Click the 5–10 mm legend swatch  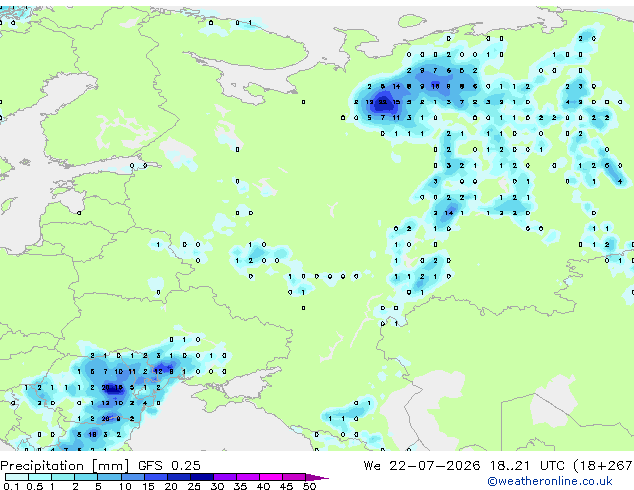[109, 477]
